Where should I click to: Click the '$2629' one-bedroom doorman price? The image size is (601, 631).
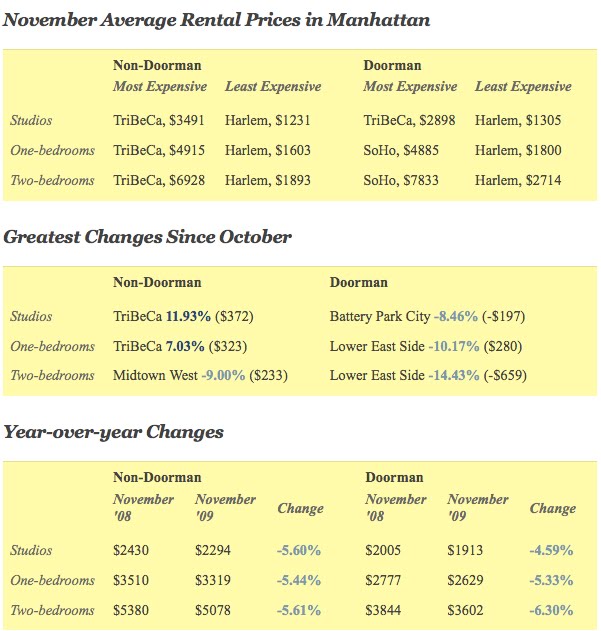467,581
